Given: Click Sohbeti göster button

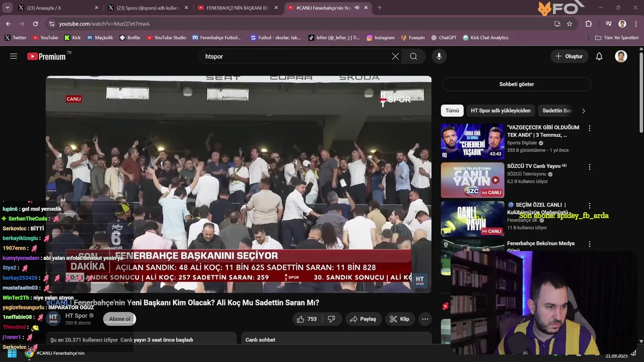Looking at the screenshot, I should click(517, 84).
